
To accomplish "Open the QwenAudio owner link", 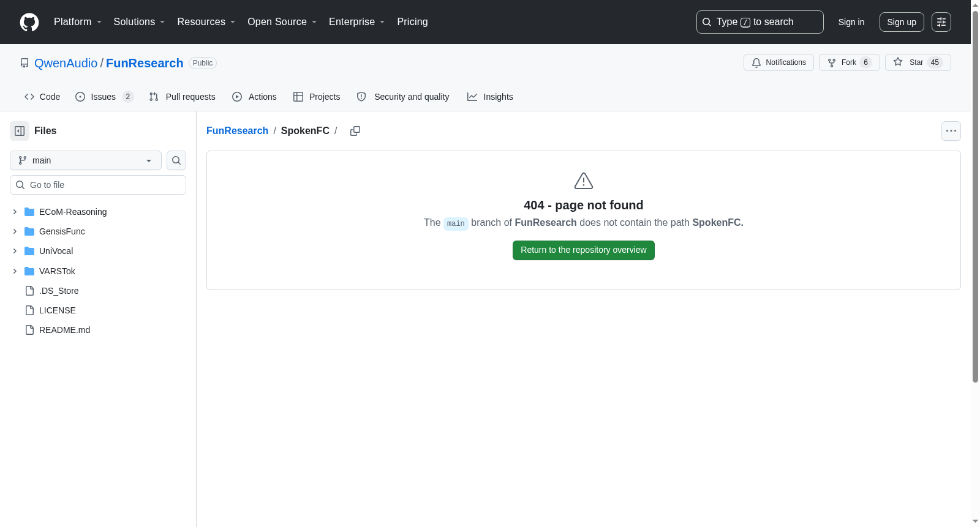I will 66,63.
